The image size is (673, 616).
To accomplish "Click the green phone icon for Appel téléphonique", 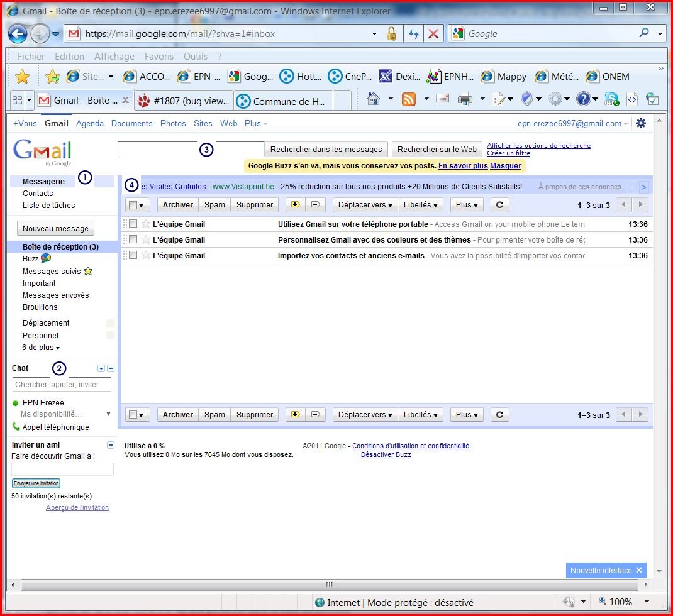I will 16,426.
